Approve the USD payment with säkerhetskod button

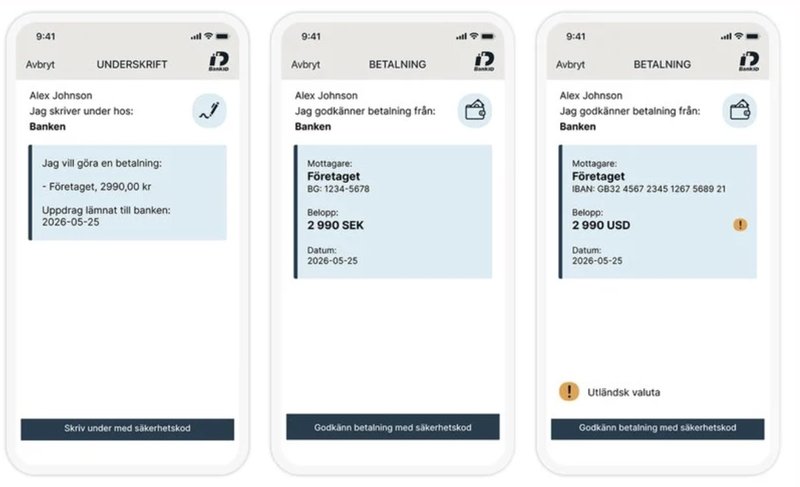[657, 428]
